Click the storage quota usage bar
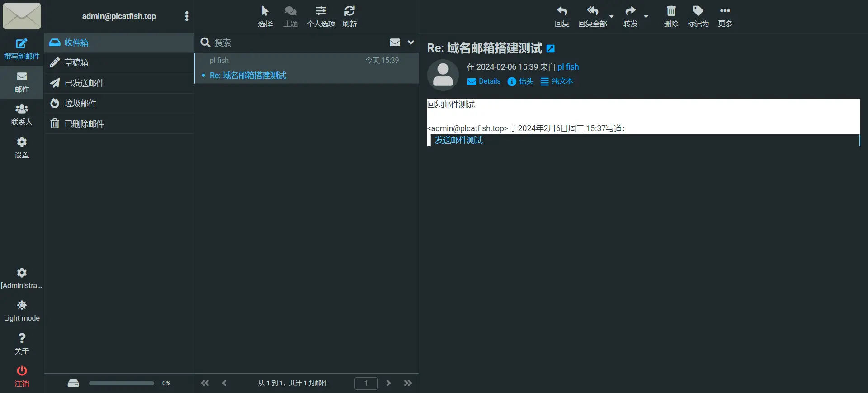868x393 pixels. click(x=121, y=383)
